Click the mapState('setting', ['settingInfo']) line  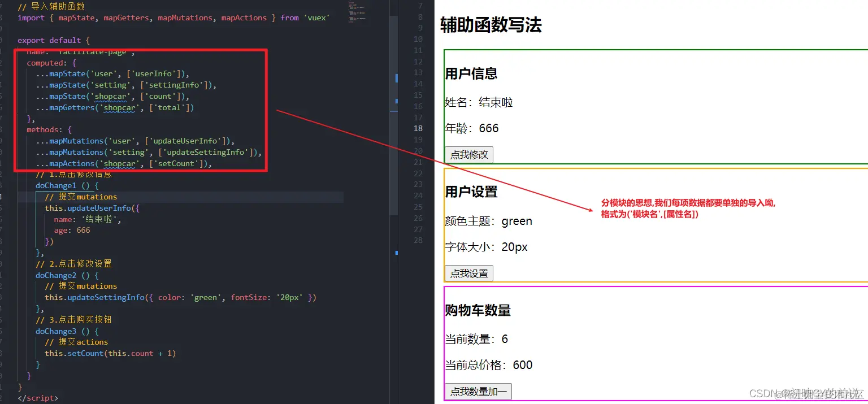click(x=126, y=85)
